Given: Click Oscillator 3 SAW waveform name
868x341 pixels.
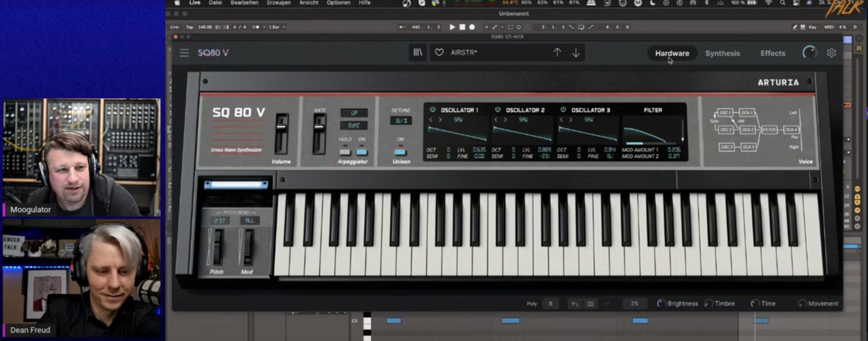Looking at the screenshot, I should (589, 120).
